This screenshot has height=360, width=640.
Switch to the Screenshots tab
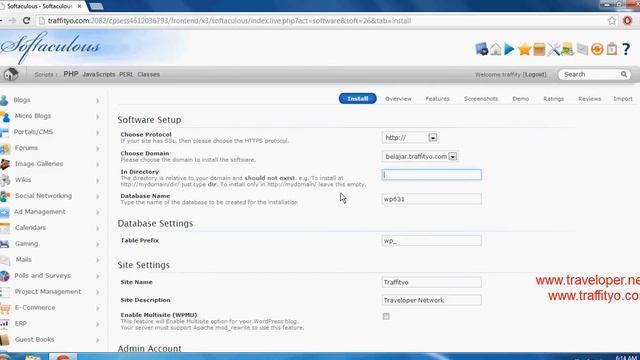[x=481, y=99]
